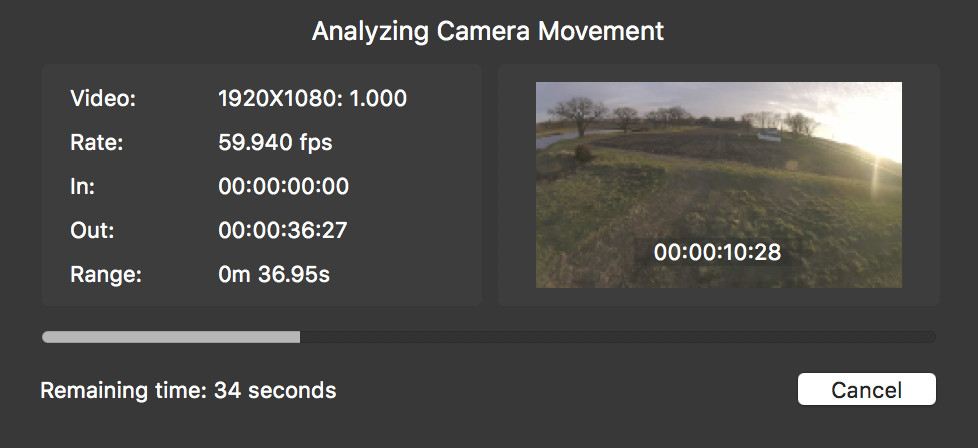The width and height of the screenshot is (978, 448).
Task: Click the white building in the preview
Action: (x=768, y=134)
